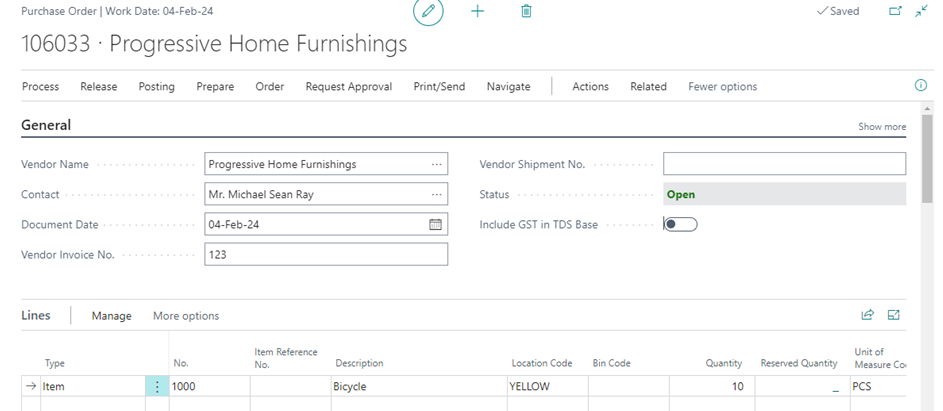Click the Status field showing Open
943x411 pixels.
[x=784, y=194]
